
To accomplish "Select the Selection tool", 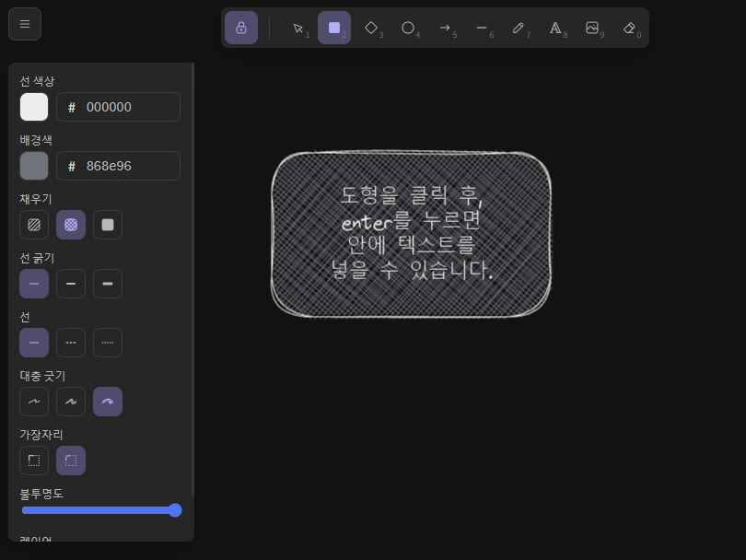I will click(x=297, y=28).
